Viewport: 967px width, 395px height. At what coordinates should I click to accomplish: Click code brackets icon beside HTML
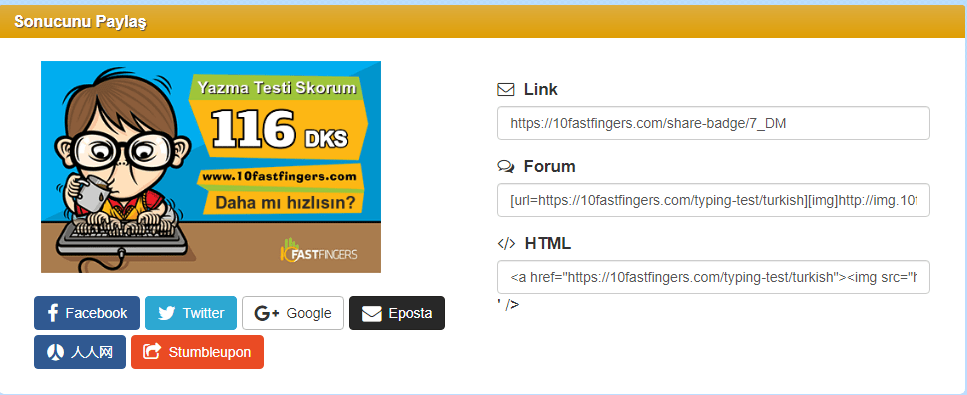tap(506, 244)
